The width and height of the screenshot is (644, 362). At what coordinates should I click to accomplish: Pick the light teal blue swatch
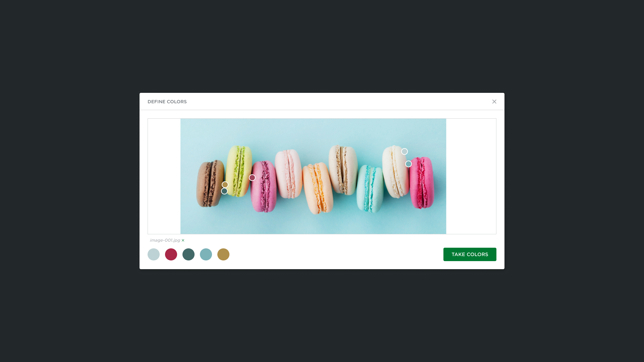coord(206,254)
